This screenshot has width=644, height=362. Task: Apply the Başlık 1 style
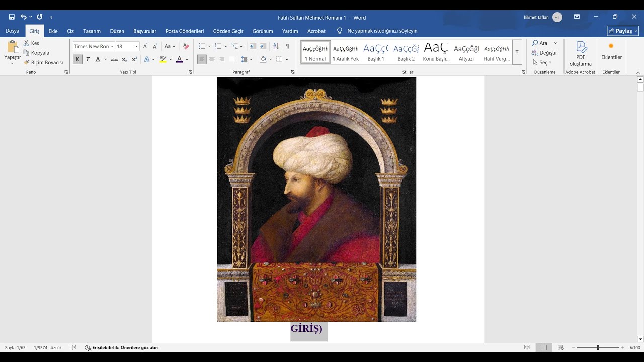click(x=376, y=52)
